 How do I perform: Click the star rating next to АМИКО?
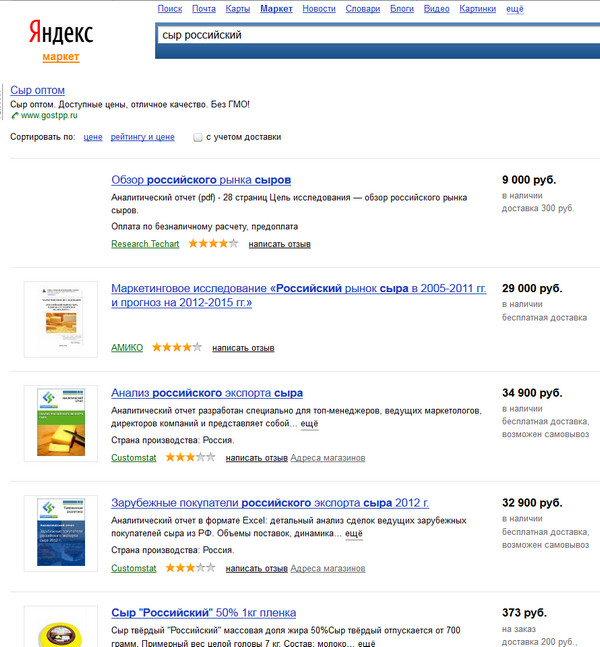[177, 348]
